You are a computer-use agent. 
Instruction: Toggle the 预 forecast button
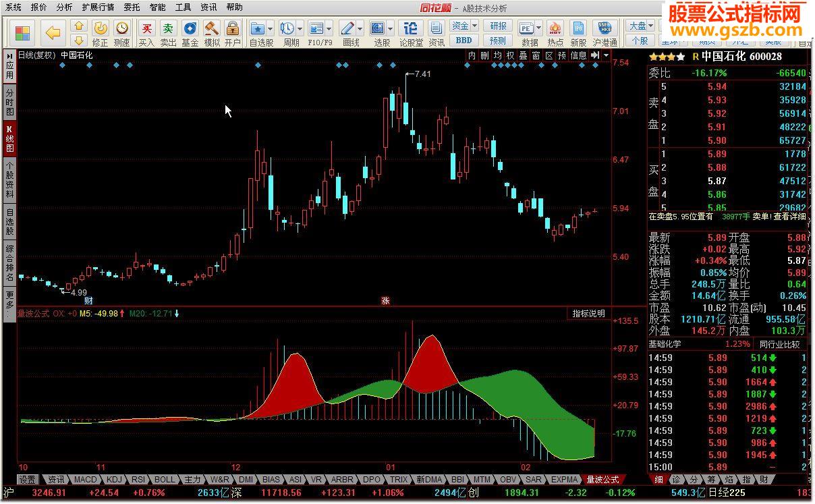point(561,55)
